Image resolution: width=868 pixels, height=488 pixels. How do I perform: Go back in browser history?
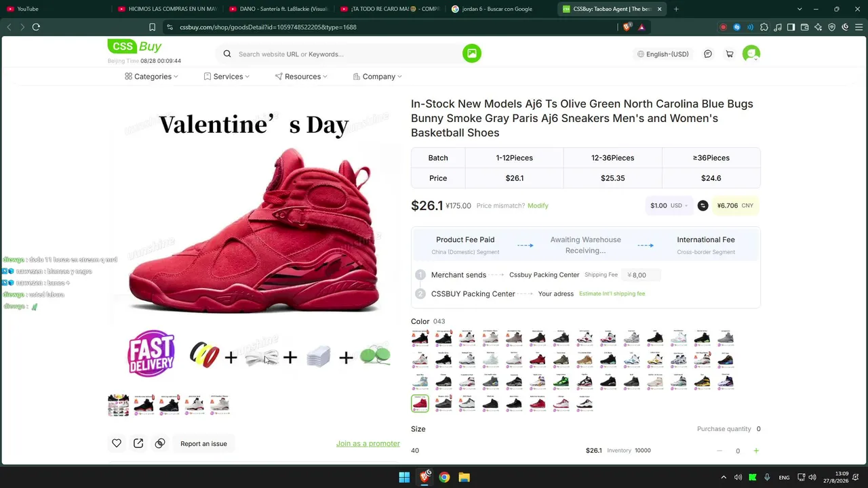coord(9,27)
